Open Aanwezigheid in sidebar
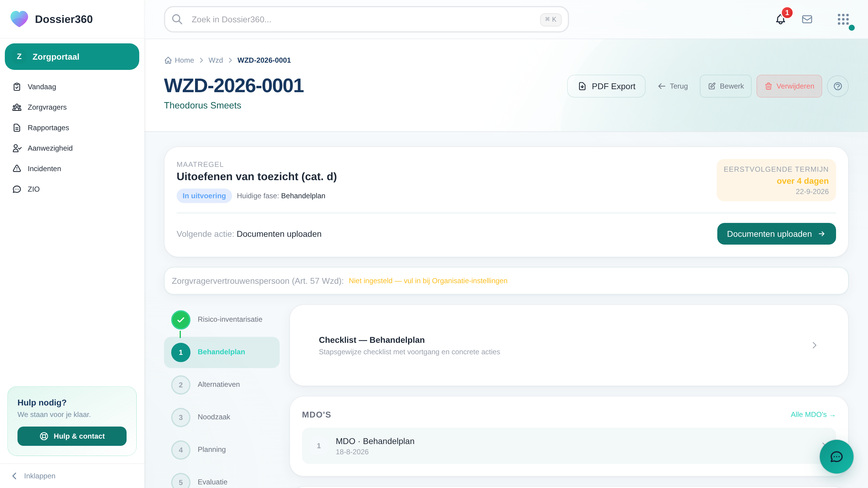 click(x=72, y=148)
